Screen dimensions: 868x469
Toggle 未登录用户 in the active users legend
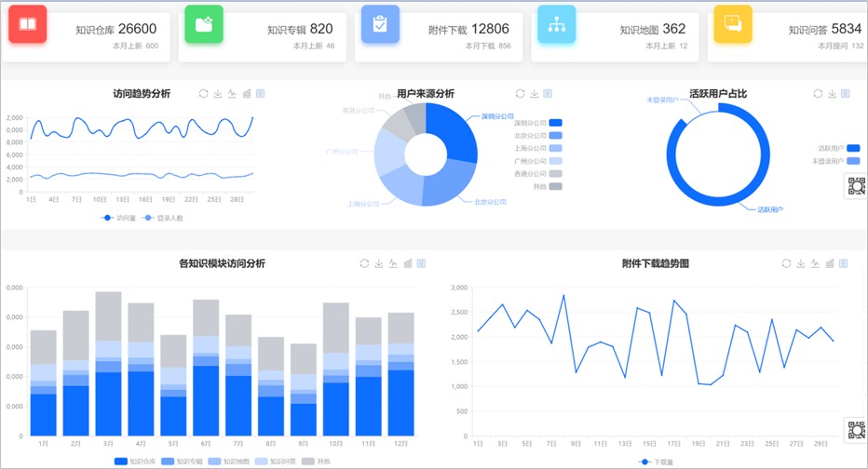(x=852, y=161)
